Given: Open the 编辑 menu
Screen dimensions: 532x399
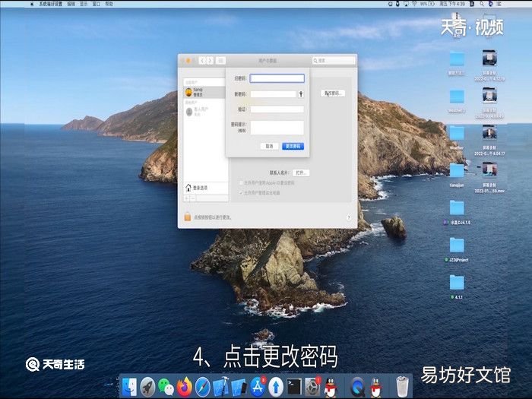Looking at the screenshot, I should [71, 4].
